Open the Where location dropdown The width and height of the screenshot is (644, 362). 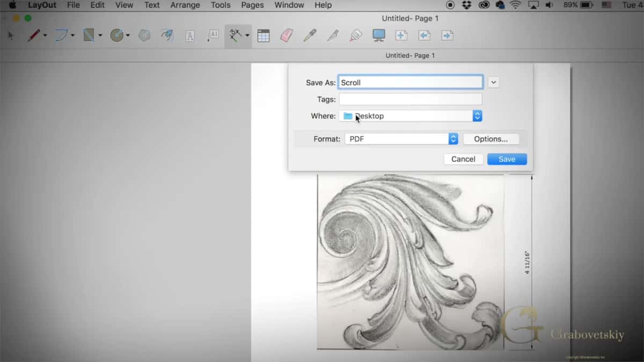pos(411,116)
